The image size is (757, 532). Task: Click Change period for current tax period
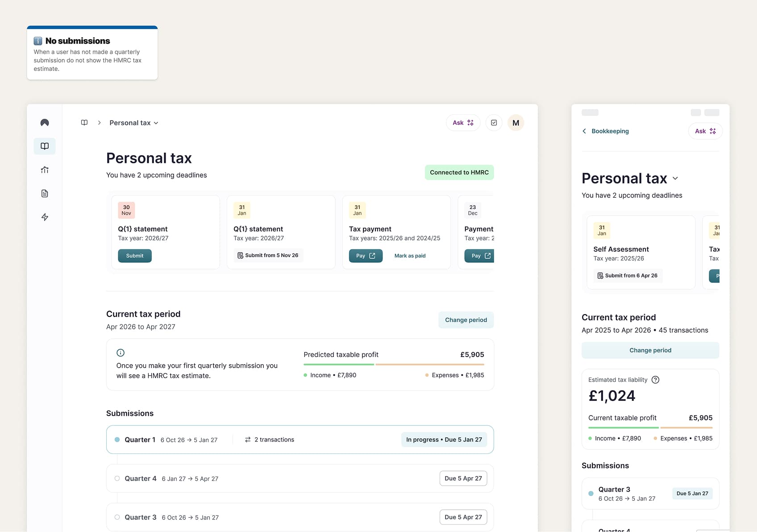[466, 320]
